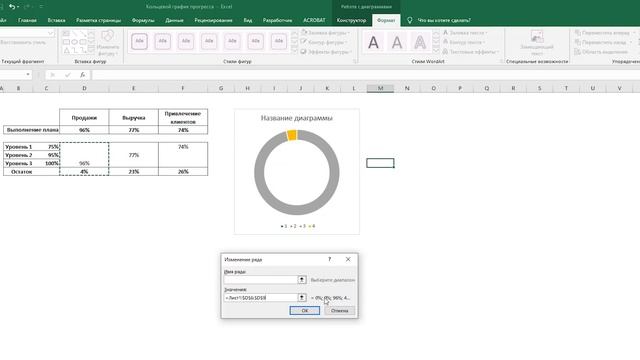Click Замещающий текст button
This screenshot has height=360, width=640.
coord(537,43)
